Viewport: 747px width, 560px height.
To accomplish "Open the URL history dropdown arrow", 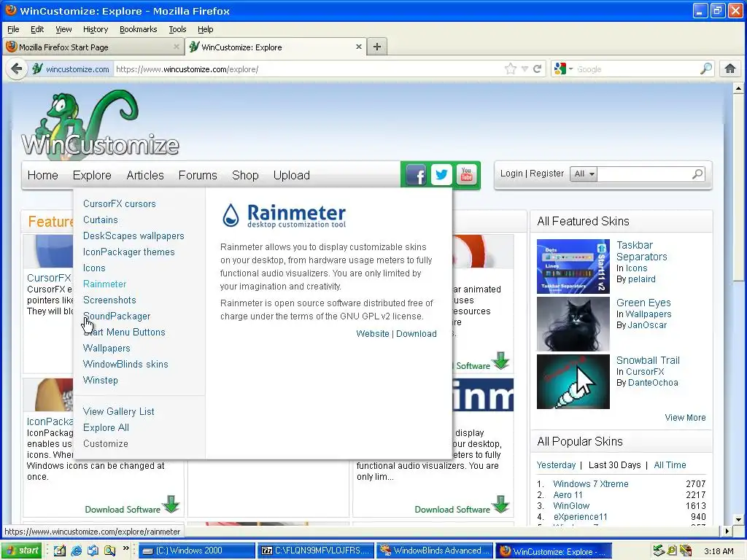I will pyautogui.click(x=525, y=69).
